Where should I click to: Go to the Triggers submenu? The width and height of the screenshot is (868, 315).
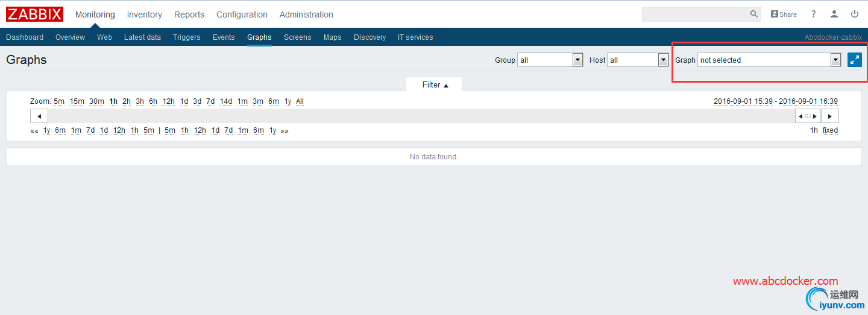(187, 37)
